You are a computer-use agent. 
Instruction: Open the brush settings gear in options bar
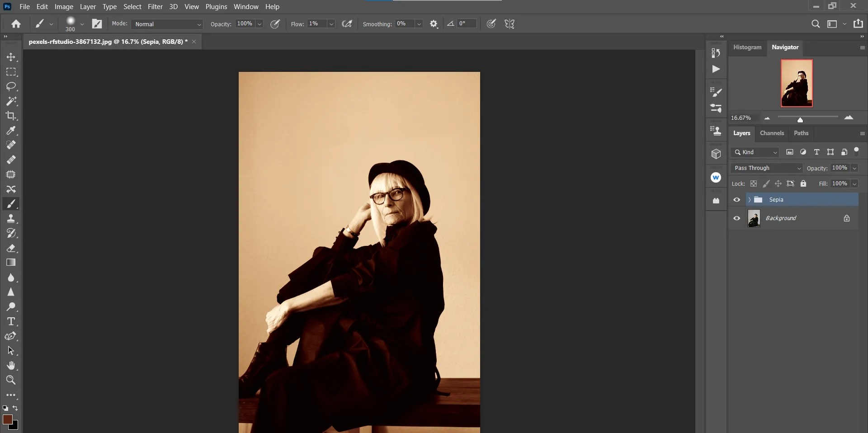[434, 24]
